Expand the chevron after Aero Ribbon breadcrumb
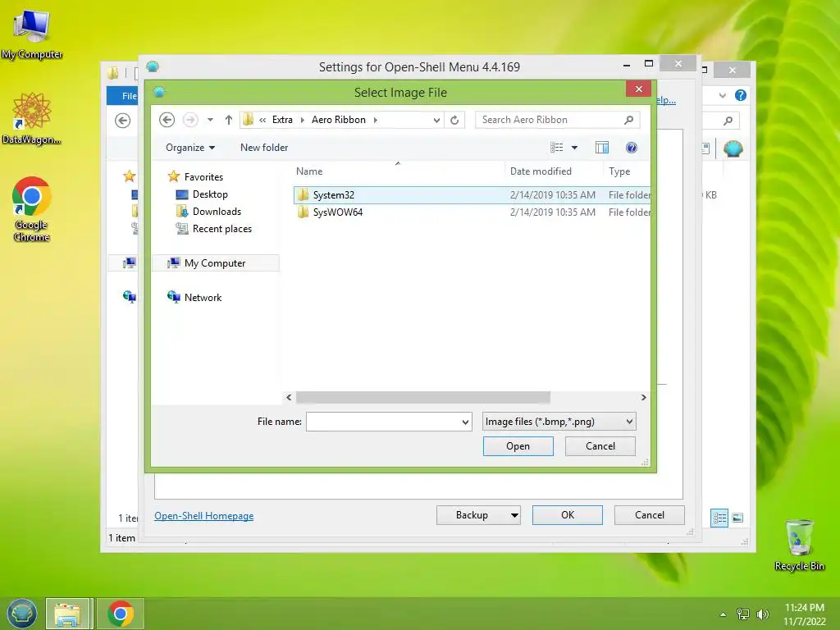Screen dimensions: 840x630 click(x=376, y=120)
